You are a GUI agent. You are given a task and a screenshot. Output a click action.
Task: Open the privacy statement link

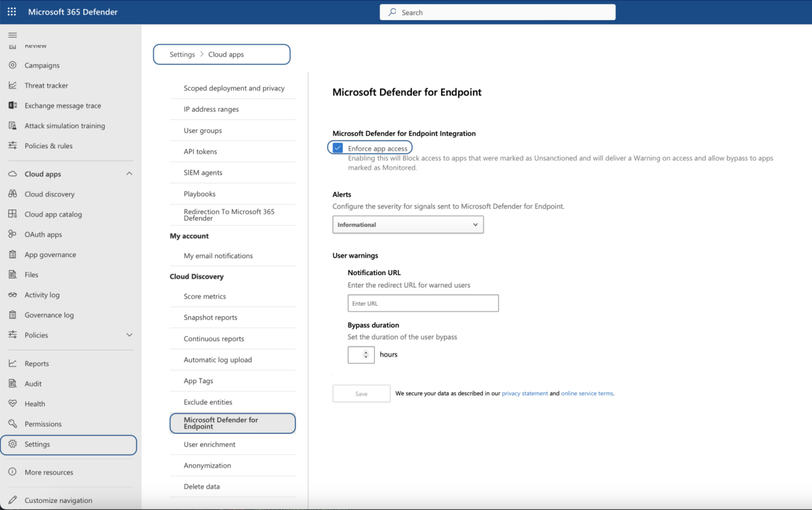pyautogui.click(x=525, y=393)
